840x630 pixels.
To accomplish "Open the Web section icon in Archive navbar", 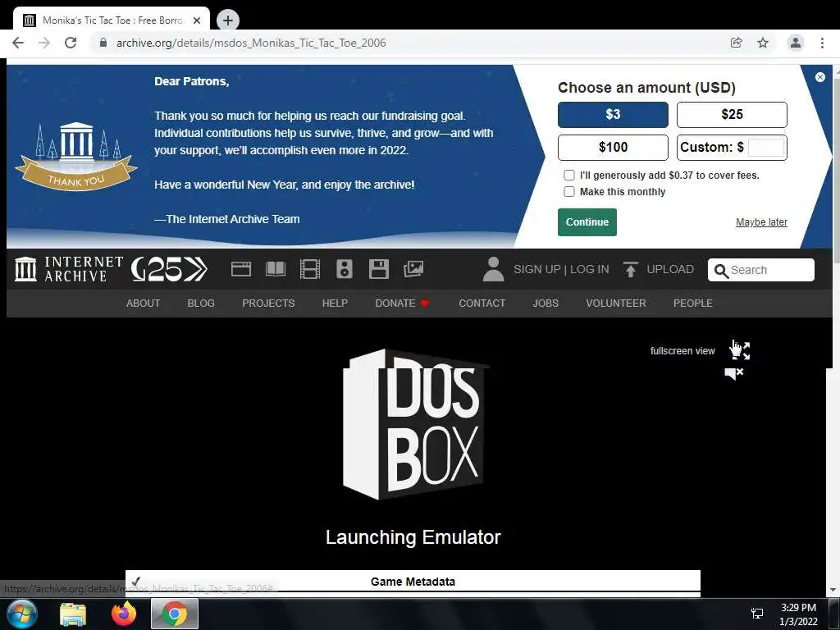I will 240,269.
